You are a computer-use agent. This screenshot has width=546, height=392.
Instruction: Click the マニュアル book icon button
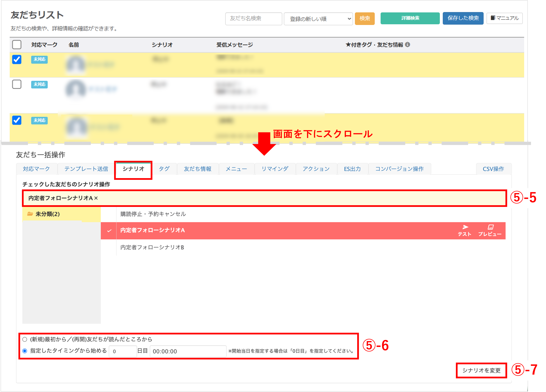pyautogui.click(x=504, y=18)
